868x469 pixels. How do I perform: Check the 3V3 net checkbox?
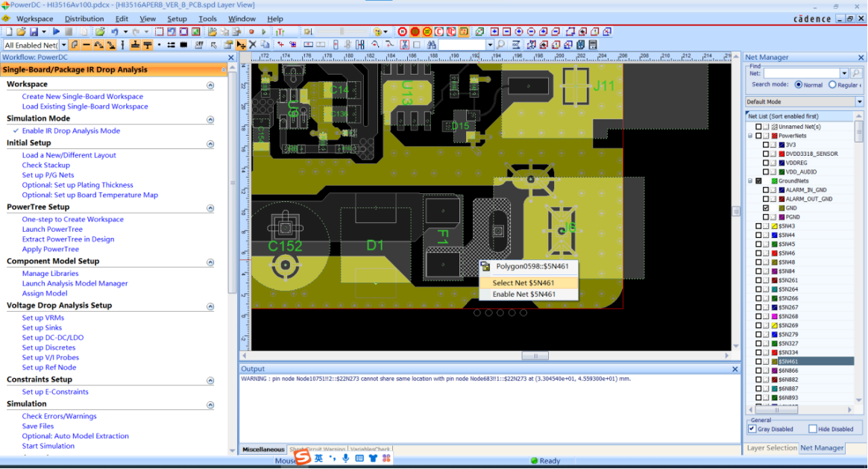tap(766, 145)
